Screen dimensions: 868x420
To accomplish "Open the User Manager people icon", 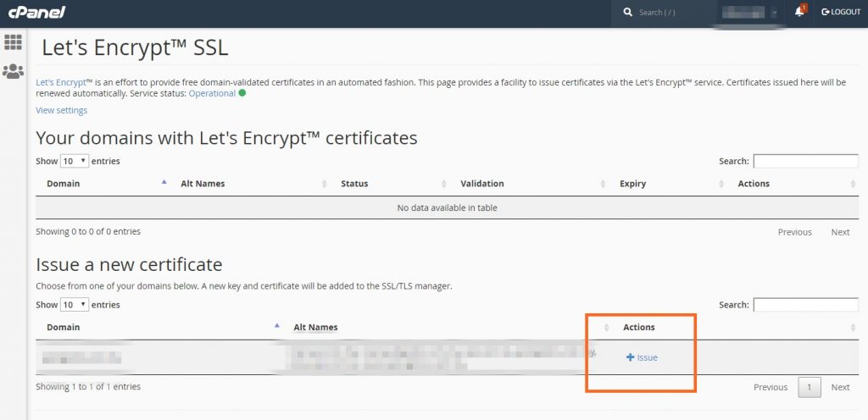I will (x=13, y=71).
